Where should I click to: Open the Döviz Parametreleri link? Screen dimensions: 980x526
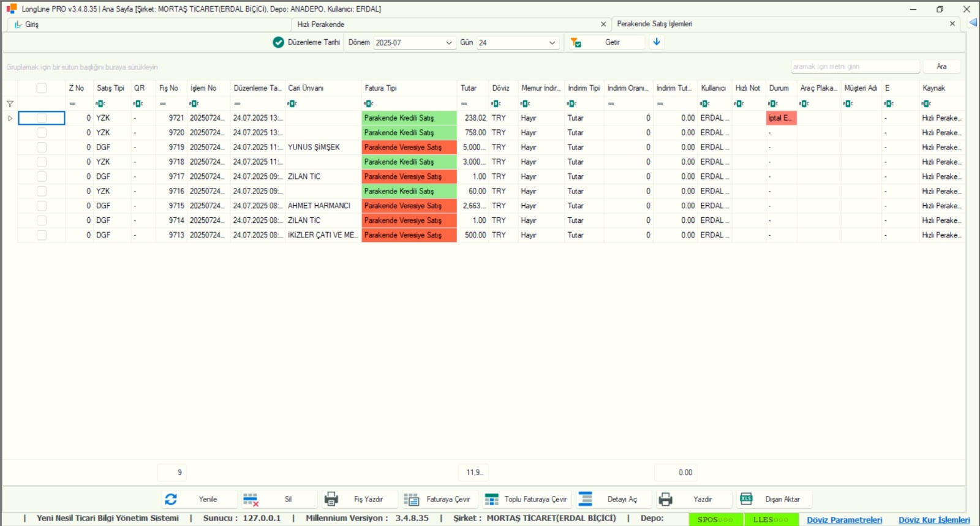click(x=844, y=520)
